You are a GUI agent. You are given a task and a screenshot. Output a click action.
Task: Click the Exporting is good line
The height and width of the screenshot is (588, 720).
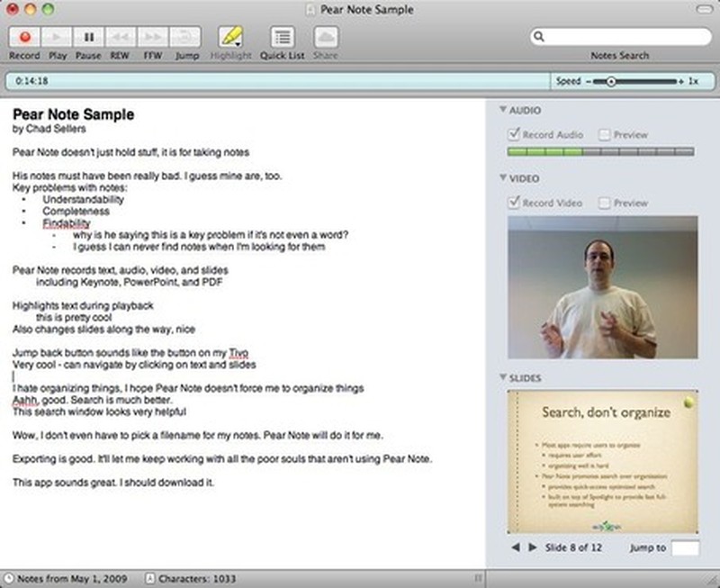pyautogui.click(x=222, y=459)
